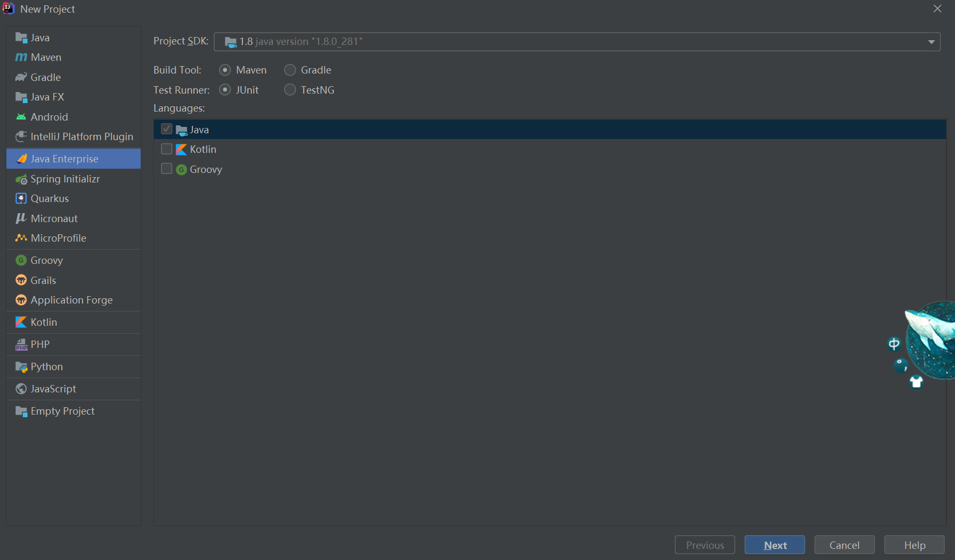Close the New Project dialog
Screen dimensions: 955x560
pos(938,8)
